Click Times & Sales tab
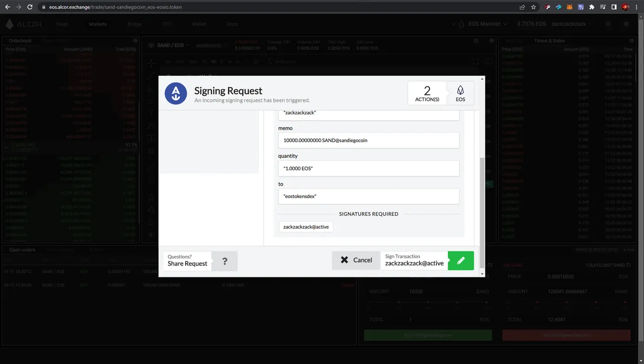Viewport: 644px width, 364px height. 549,41
